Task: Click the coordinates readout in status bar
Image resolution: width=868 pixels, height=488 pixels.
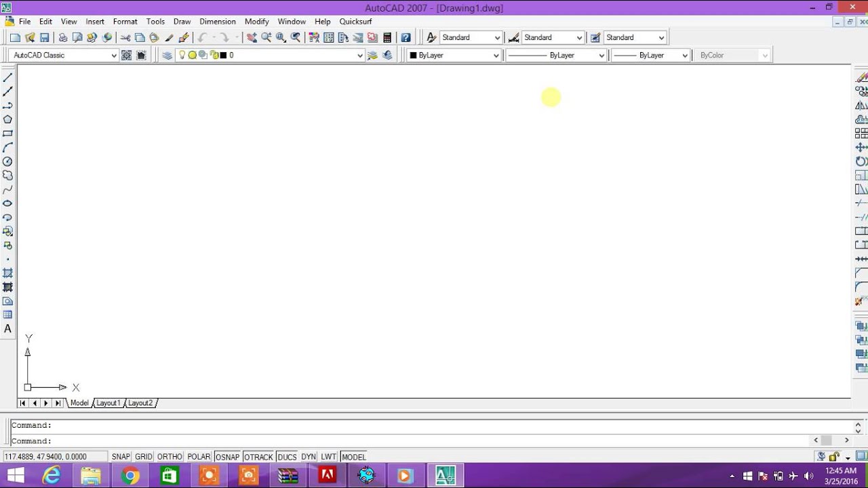Action: coord(55,457)
